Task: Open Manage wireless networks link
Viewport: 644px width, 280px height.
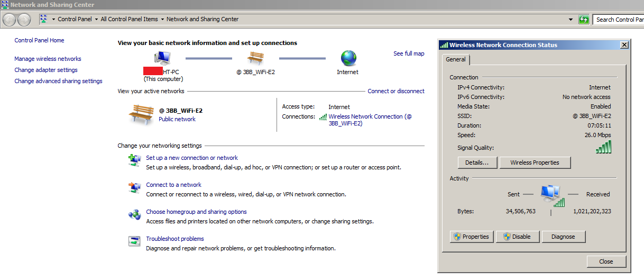Action: (48, 59)
